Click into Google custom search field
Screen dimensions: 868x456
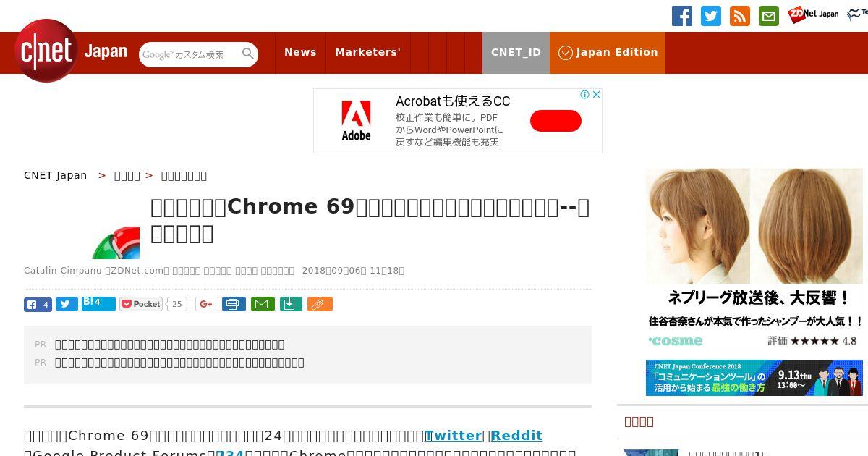tap(190, 54)
